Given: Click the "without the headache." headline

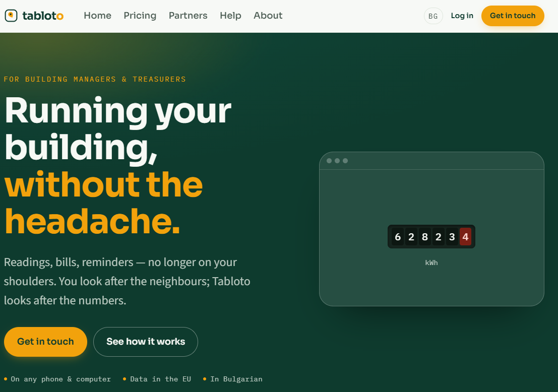Looking at the screenshot, I should (x=103, y=203).
